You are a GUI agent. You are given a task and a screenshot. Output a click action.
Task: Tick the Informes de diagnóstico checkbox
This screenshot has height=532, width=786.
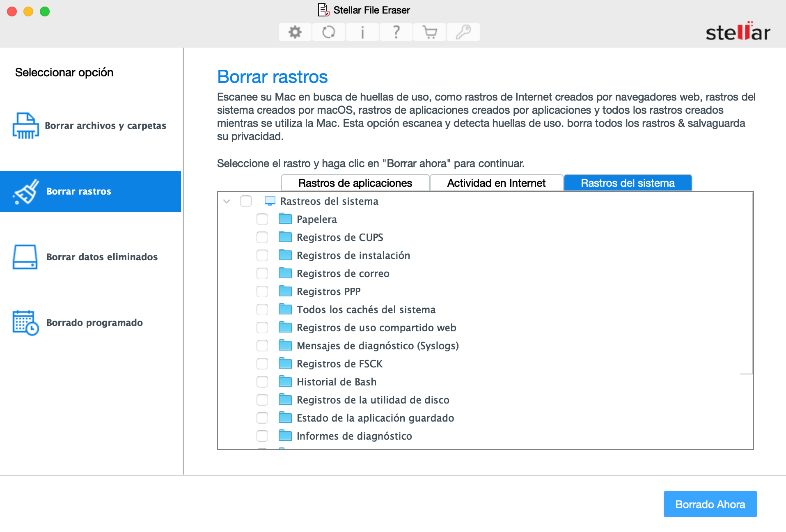(262, 436)
